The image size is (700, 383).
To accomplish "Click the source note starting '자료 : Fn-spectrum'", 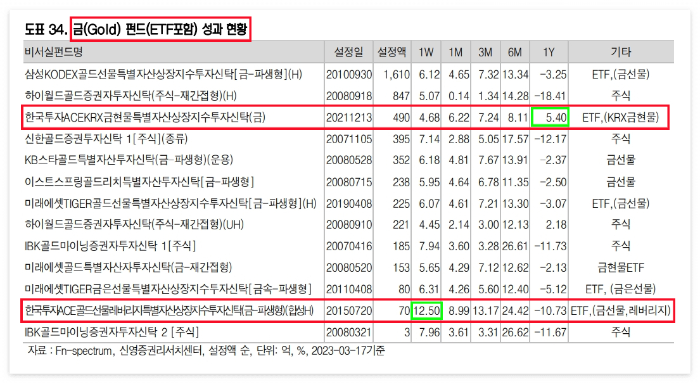I will pyautogui.click(x=206, y=351).
